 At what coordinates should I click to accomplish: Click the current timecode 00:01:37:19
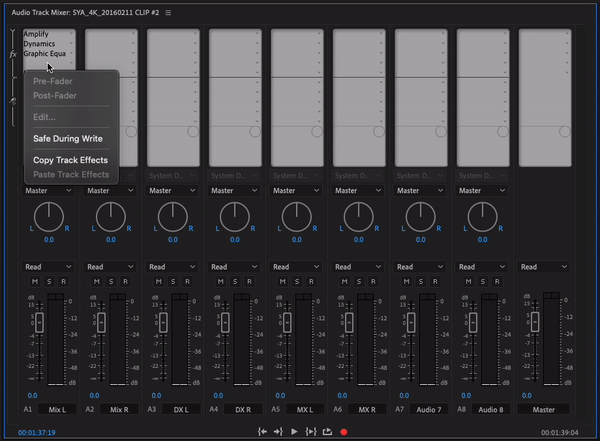pyautogui.click(x=37, y=433)
